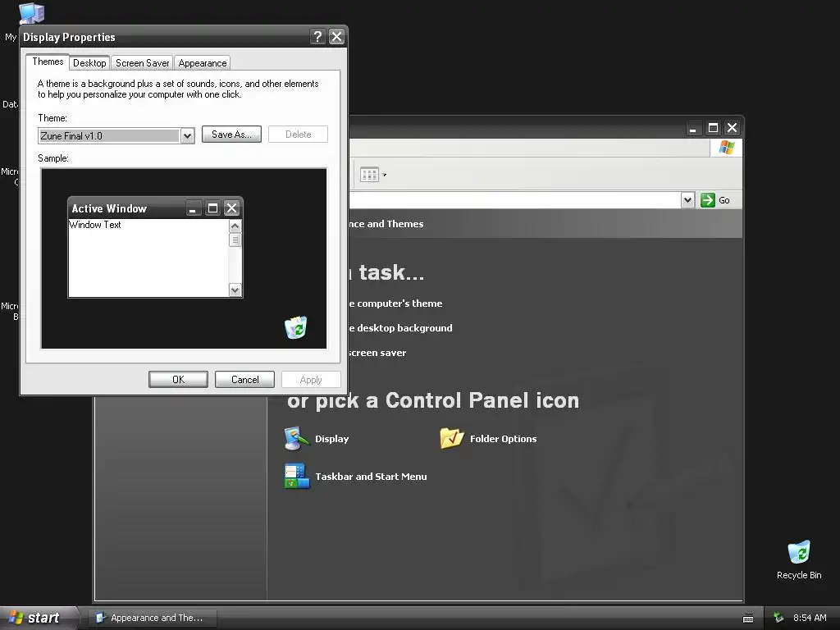Open the Screen Saver tab

click(142, 63)
